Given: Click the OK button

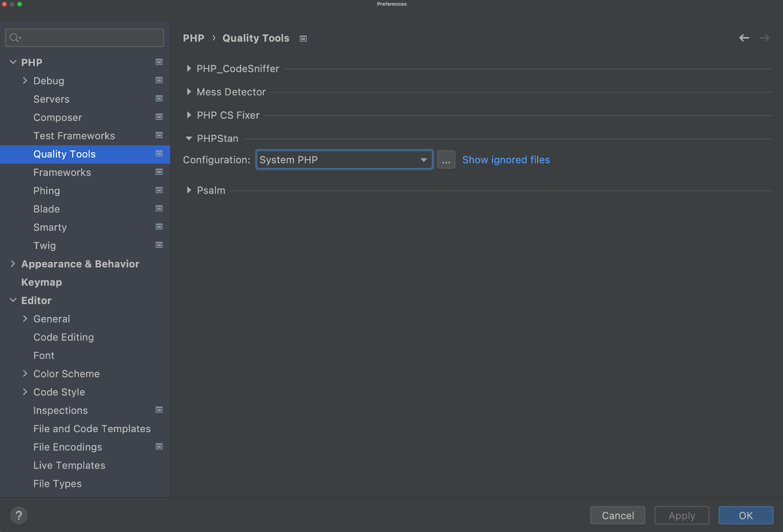Looking at the screenshot, I should pyautogui.click(x=745, y=515).
